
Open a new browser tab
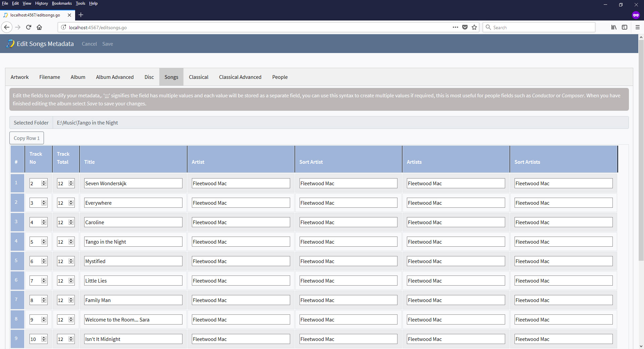[x=81, y=15]
